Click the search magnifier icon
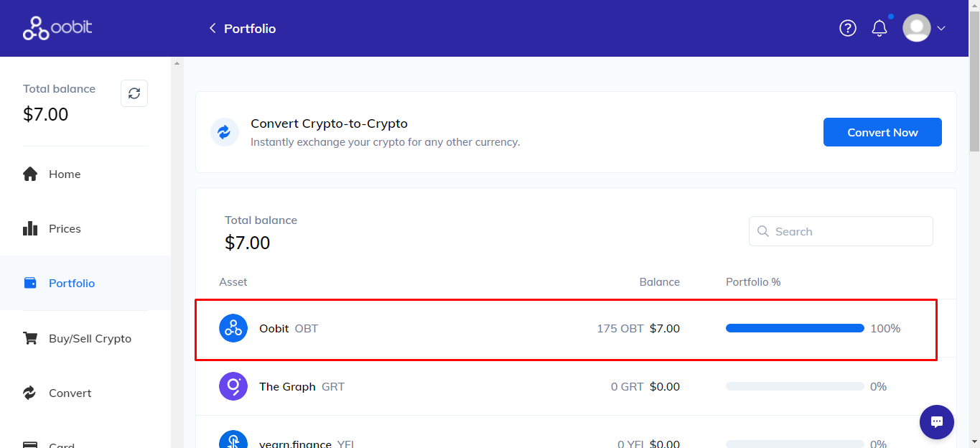 pyautogui.click(x=762, y=232)
